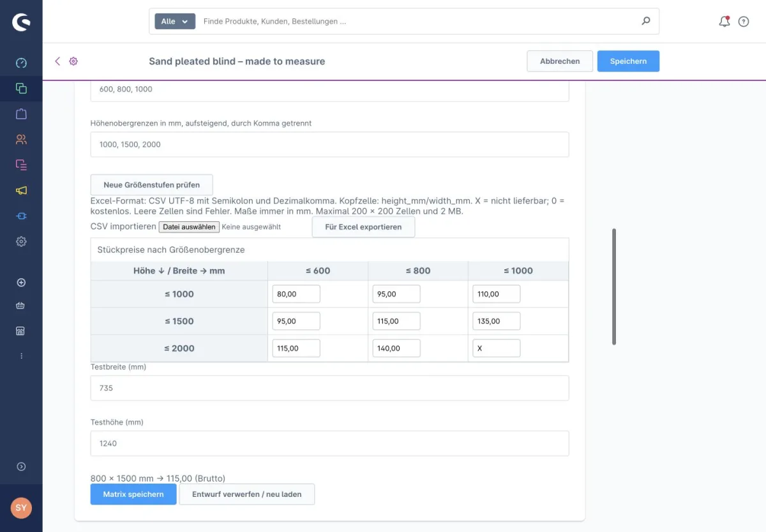Image resolution: width=766 pixels, height=532 pixels.
Task: Click Entwurf verwerfen / neu laden
Action: (x=246, y=494)
